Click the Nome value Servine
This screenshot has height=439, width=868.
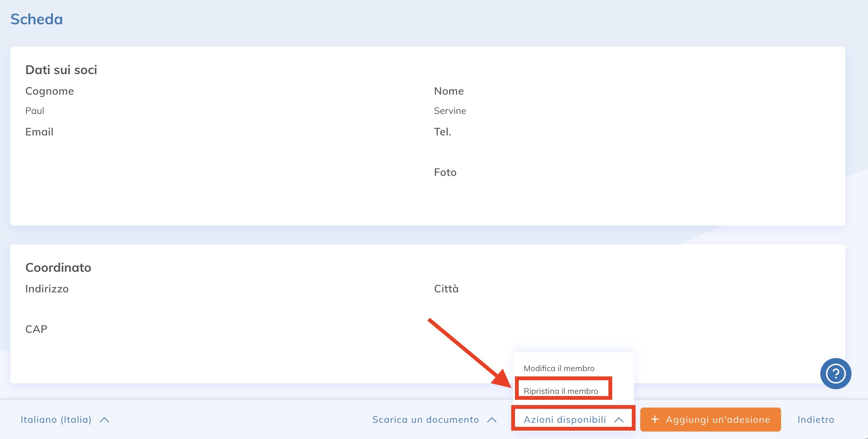point(450,111)
